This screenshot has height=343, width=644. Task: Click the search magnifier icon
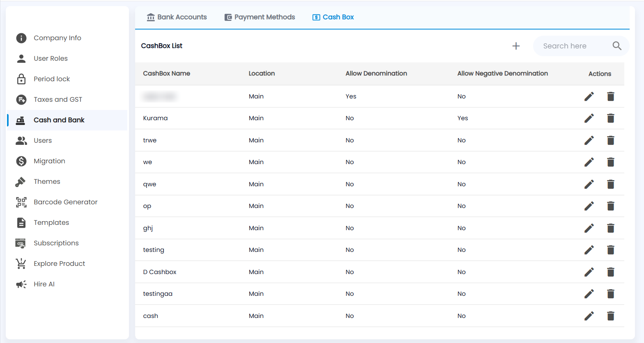(617, 46)
